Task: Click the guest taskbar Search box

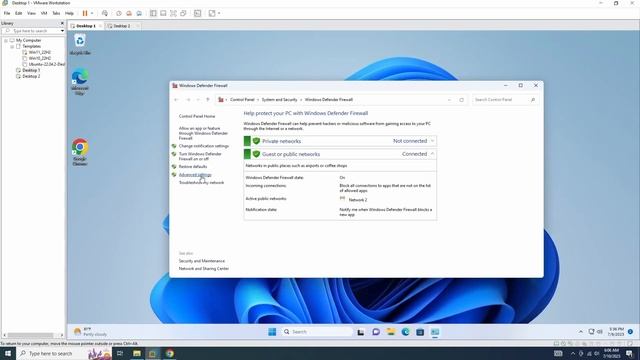Action: pyautogui.click(x=317, y=332)
